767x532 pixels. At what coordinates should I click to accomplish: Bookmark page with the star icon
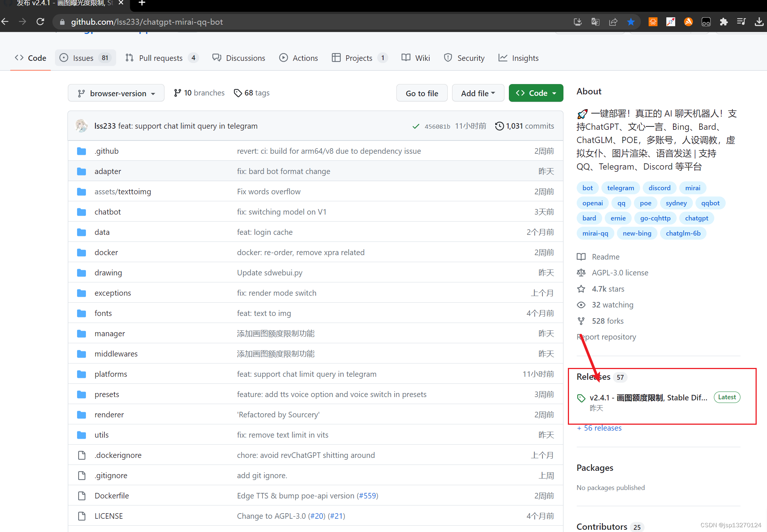631,22
